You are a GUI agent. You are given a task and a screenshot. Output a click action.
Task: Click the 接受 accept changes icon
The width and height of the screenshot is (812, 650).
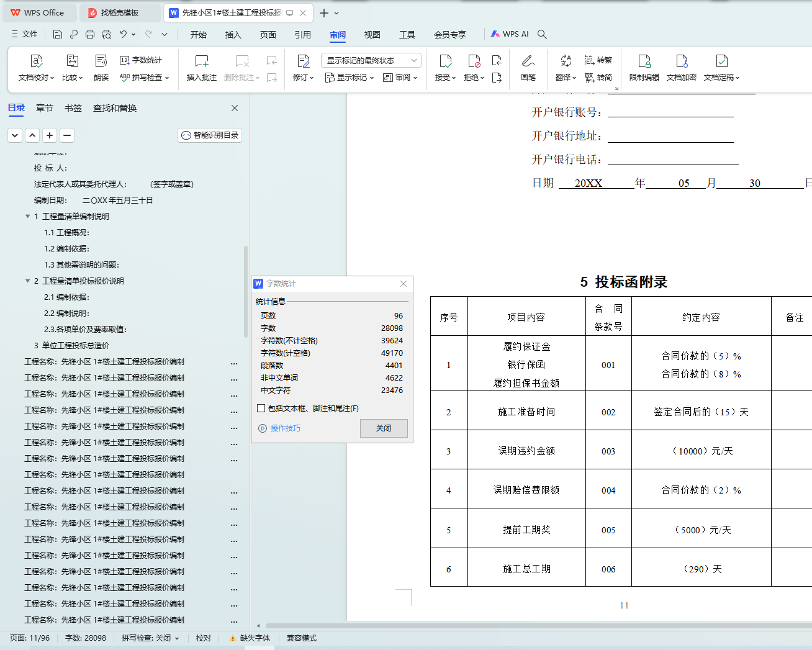(445, 61)
